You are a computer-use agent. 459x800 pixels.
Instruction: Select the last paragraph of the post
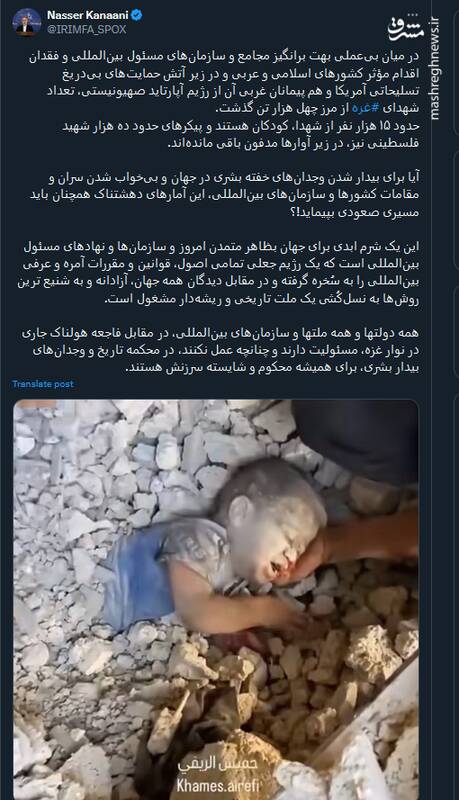click(x=220, y=350)
